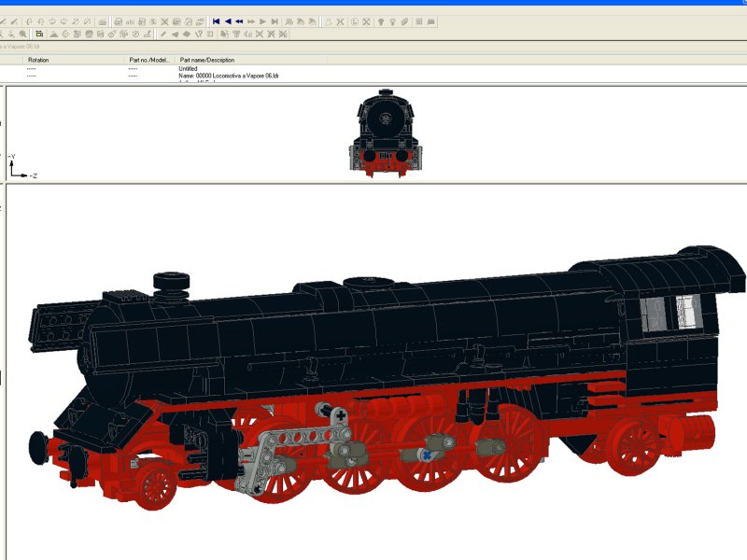Image resolution: width=747 pixels, height=560 pixels.
Task: Step back using the previous-step arrow icon
Action: click(229, 17)
